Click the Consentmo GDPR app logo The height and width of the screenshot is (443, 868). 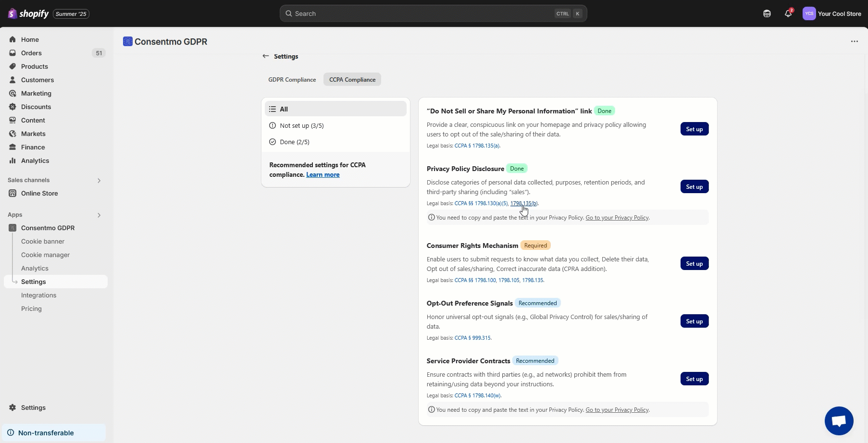(x=127, y=41)
